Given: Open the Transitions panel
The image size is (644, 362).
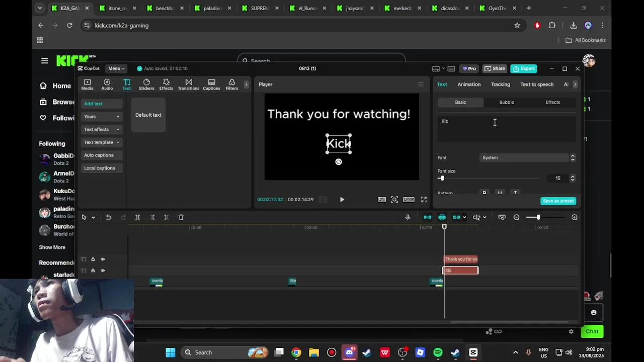Looking at the screenshot, I should point(189,84).
